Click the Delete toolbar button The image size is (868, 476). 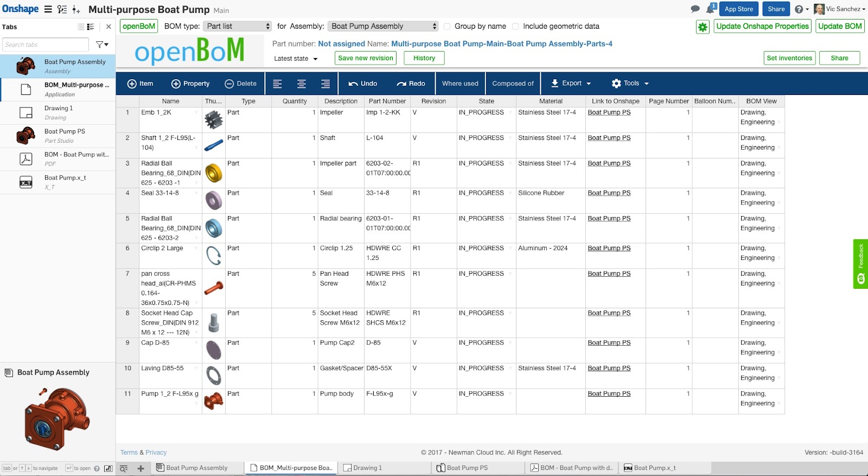(240, 84)
